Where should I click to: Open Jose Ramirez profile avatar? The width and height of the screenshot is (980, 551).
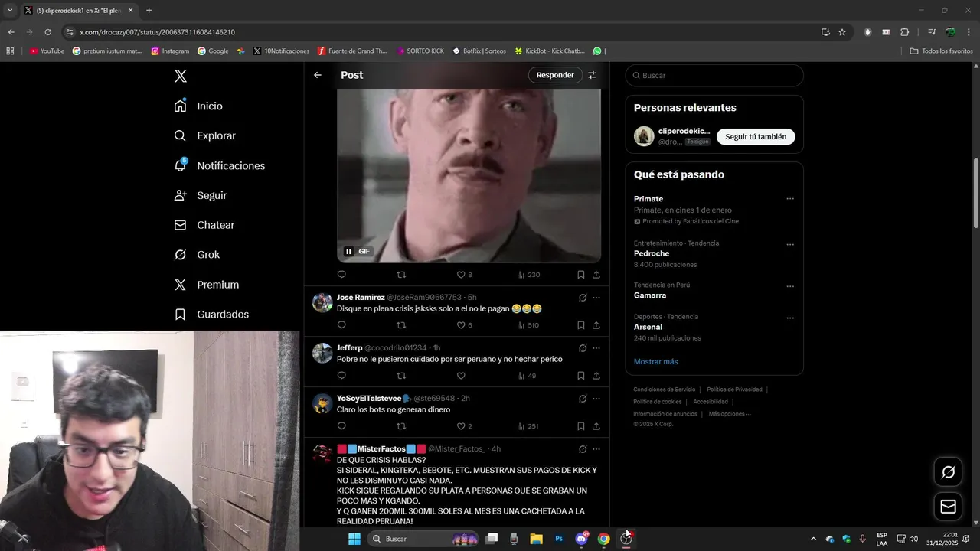[322, 302]
